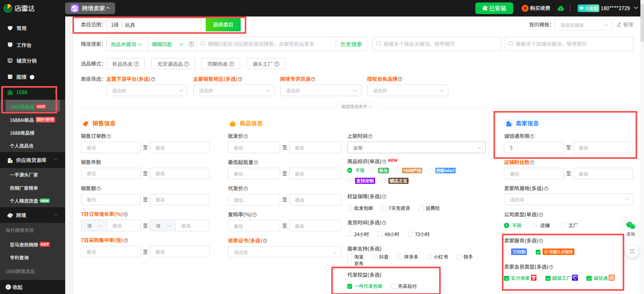Open the cloud download icon in header
Viewport: 644px width, 294px height.
tap(561, 8)
